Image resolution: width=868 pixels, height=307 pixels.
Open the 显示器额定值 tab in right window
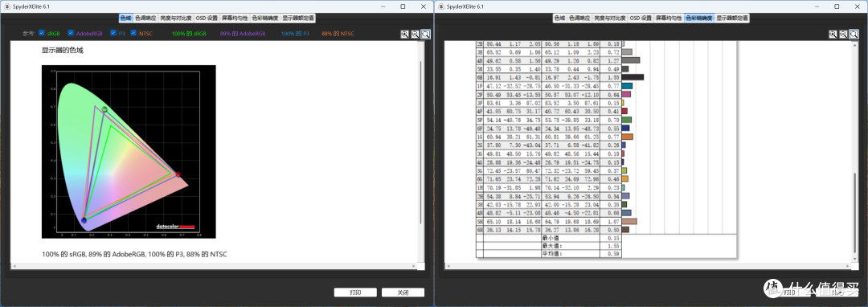(x=732, y=18)
